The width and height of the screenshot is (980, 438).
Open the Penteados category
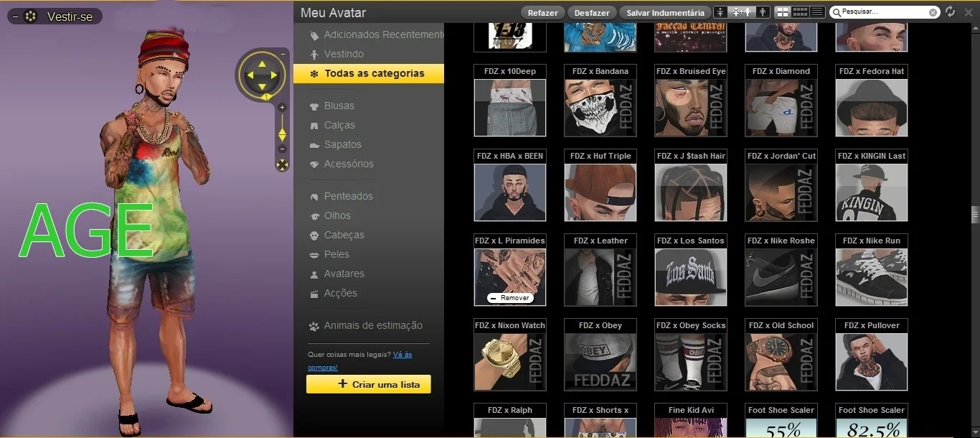point(341,196)
